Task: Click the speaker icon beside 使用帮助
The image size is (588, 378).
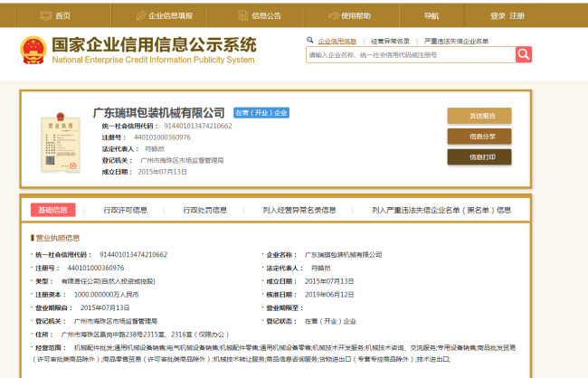Action: coord(333,15)
